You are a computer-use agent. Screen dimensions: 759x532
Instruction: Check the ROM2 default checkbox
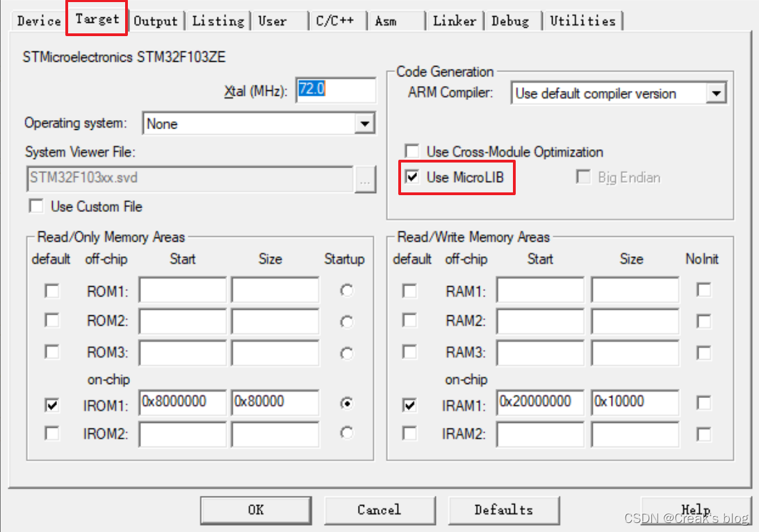click(x=52, y=320)
